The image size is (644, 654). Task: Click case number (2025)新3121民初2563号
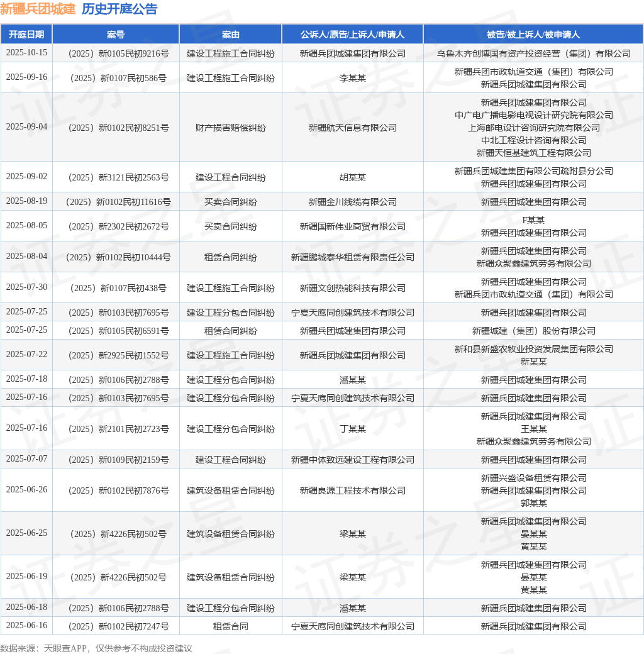pos(118,177)
